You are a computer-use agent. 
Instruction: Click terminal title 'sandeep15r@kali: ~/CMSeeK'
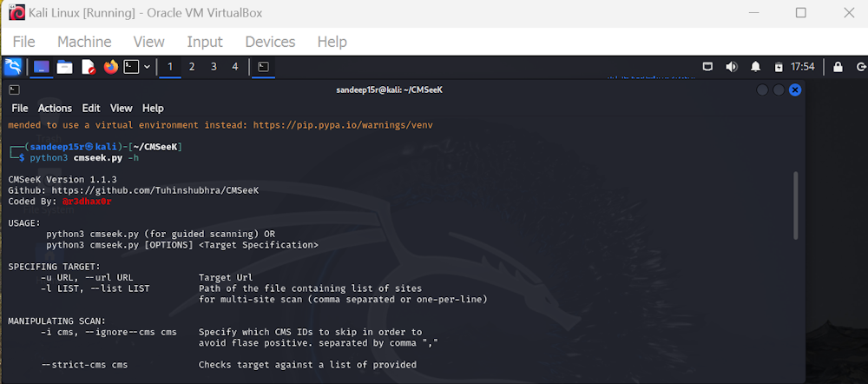[389, 89]
